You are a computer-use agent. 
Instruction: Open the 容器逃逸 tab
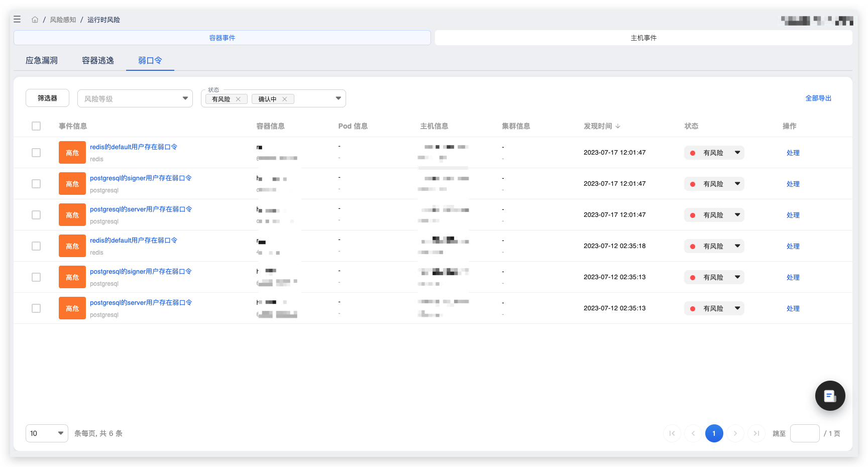pyautogui.click(x=98, y=60)
